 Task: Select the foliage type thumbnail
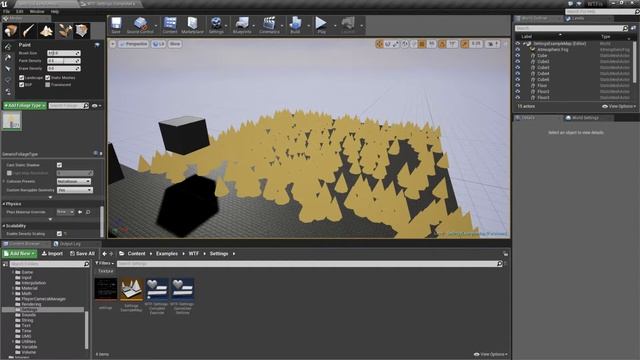tap(12, 121)
